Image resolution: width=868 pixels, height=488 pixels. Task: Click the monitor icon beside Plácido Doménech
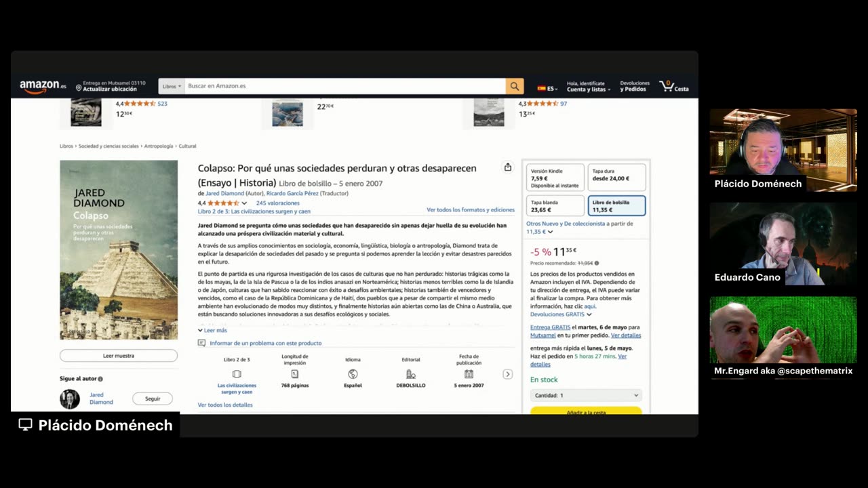point(25,425)
